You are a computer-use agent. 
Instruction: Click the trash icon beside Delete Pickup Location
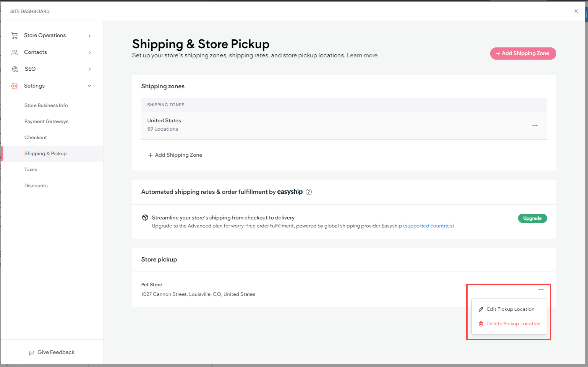tap(481, 323)
